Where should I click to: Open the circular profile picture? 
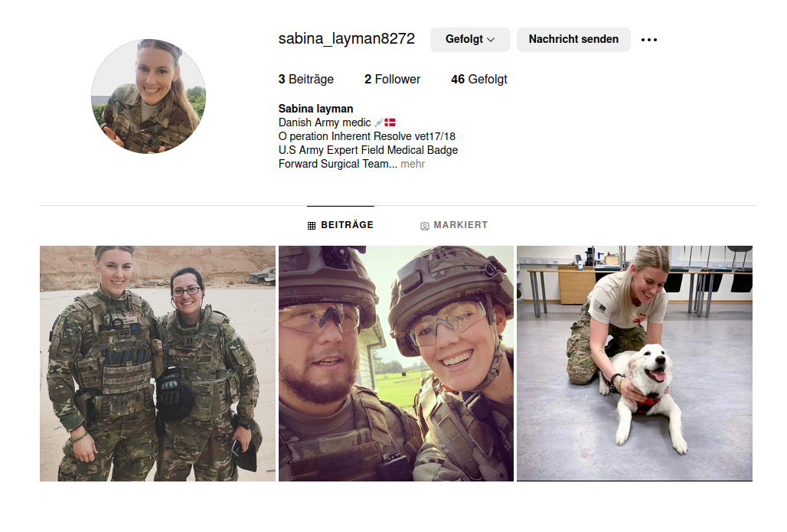[148, 96]
